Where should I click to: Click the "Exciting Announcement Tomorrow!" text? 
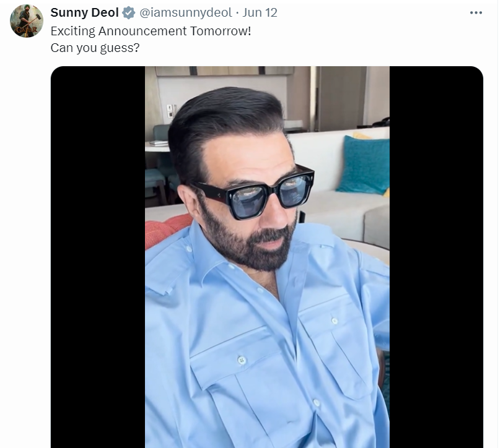click(x=151, y=30)
